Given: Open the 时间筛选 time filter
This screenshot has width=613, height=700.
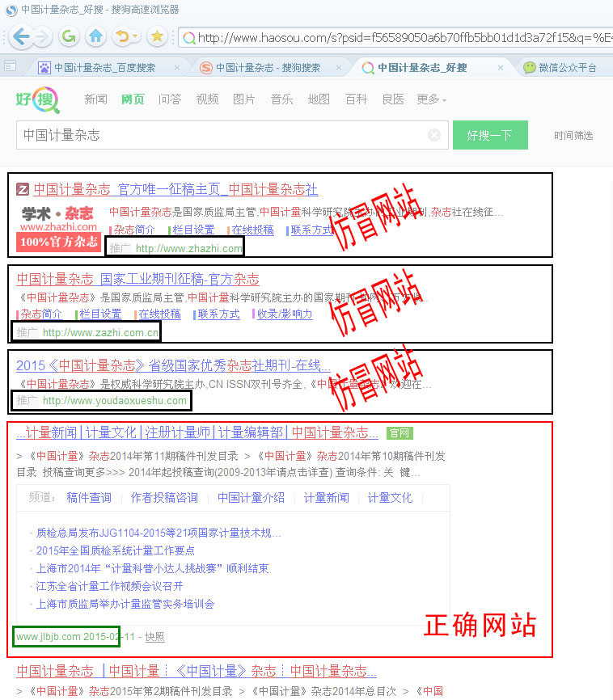Looking at the screenshot, I should [x=573, y=136].
